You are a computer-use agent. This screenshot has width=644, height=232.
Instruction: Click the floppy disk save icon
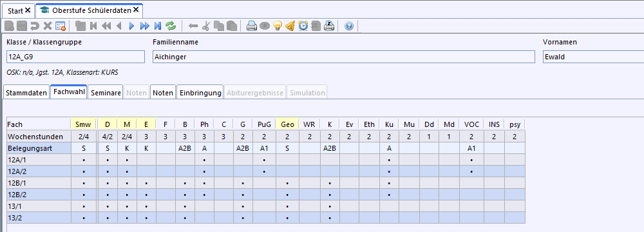tap(22, 26)
